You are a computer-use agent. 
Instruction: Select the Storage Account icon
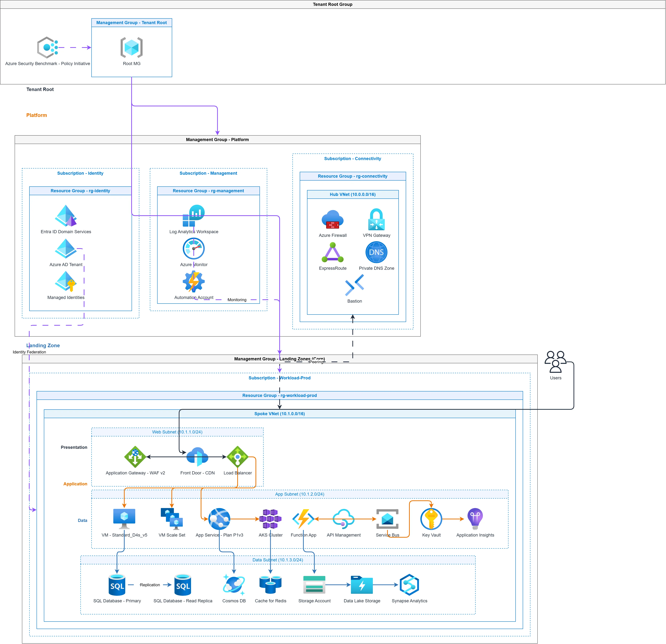tap(314, 585)
